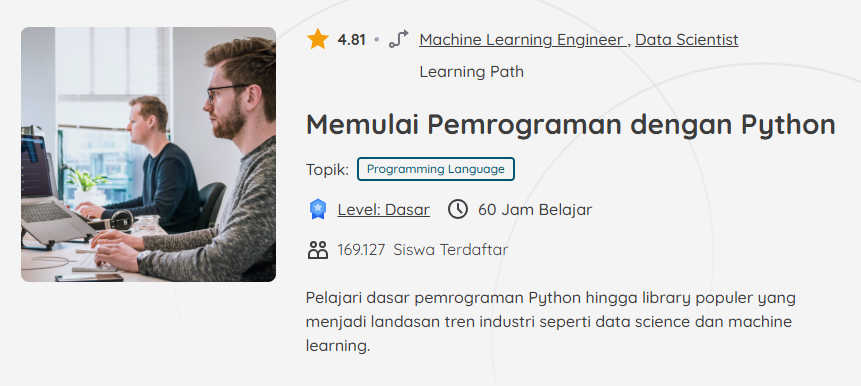Click the 4.81 rating value
The height and width of the screenshot is (386, 861).
pyautogui.click(x=351, y=40)
